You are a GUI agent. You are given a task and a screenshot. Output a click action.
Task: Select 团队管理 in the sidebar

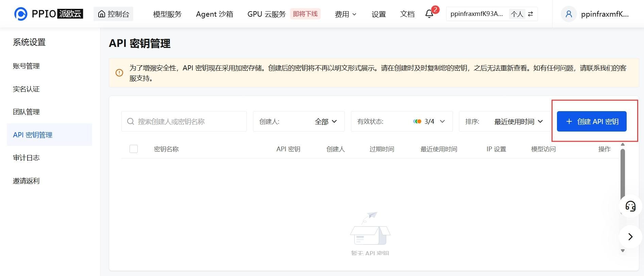click(x=26, y=112)
